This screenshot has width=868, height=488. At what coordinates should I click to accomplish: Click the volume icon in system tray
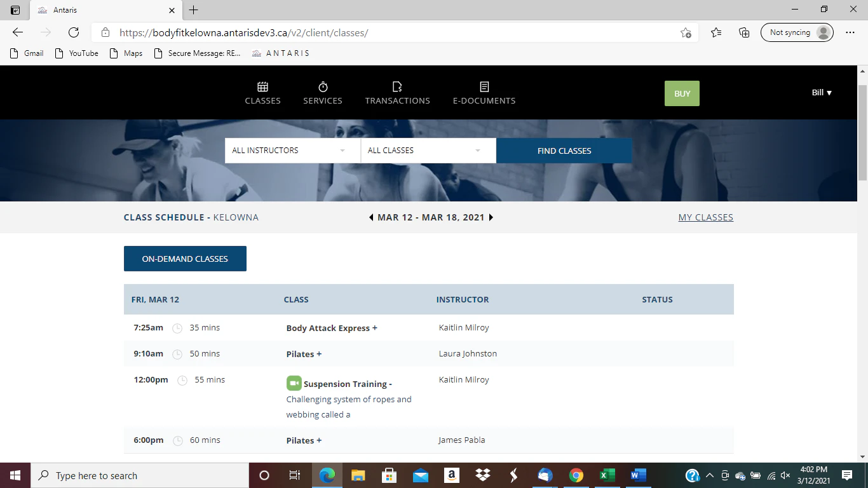pos(785,475)
